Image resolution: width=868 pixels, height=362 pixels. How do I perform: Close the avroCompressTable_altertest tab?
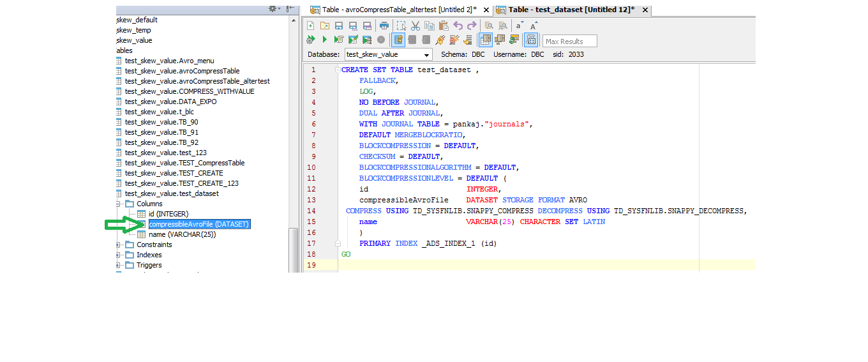point(486,10)
